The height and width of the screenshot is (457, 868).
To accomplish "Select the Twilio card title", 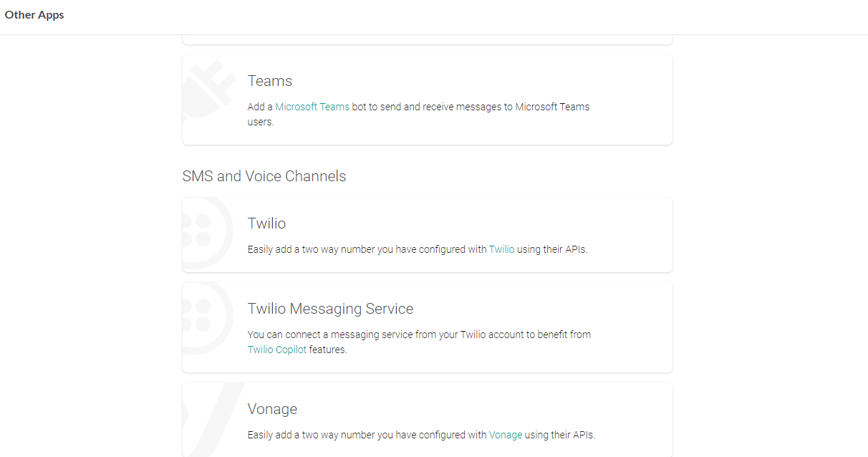I will 266,223.
